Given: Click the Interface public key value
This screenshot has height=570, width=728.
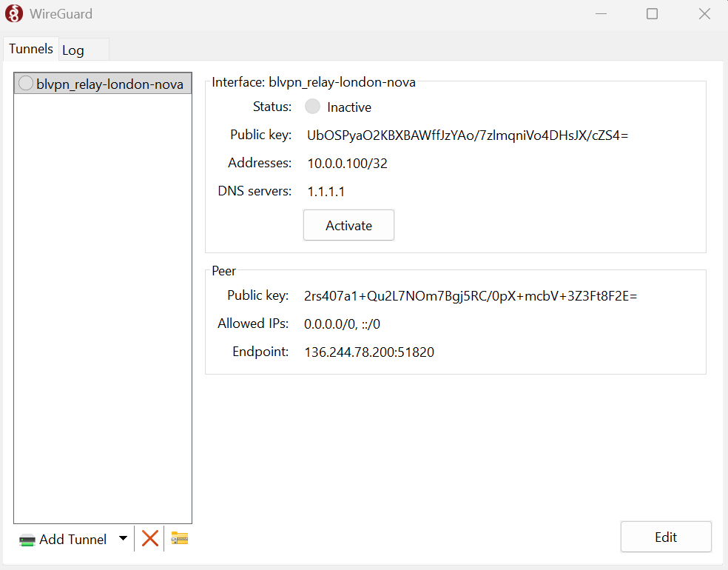Looking at the screenshot, I should (468, 135).
